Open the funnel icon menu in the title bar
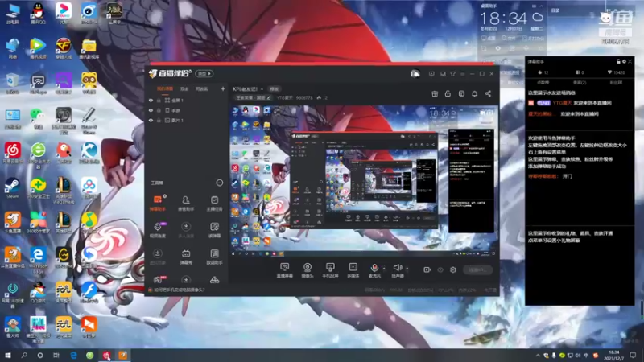 click(452, 74)
